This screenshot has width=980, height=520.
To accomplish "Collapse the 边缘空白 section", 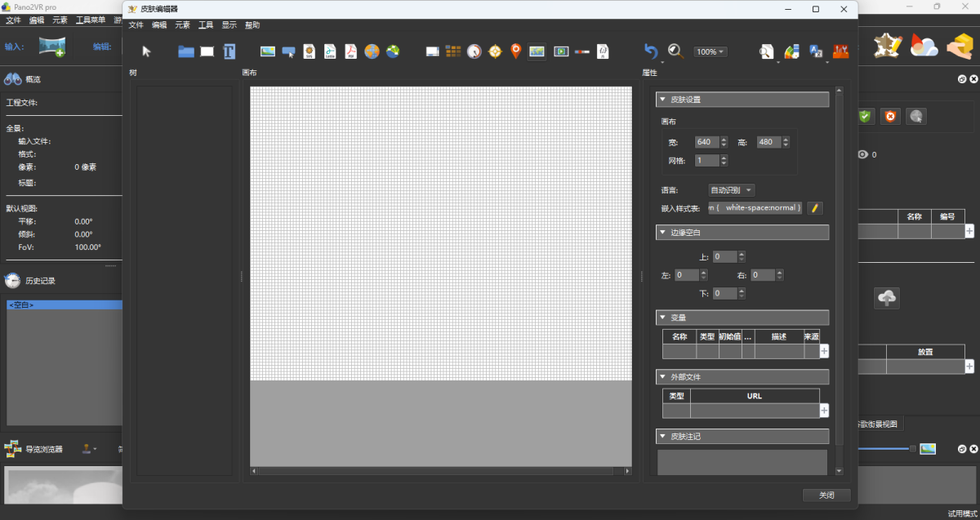I will 662,233.
